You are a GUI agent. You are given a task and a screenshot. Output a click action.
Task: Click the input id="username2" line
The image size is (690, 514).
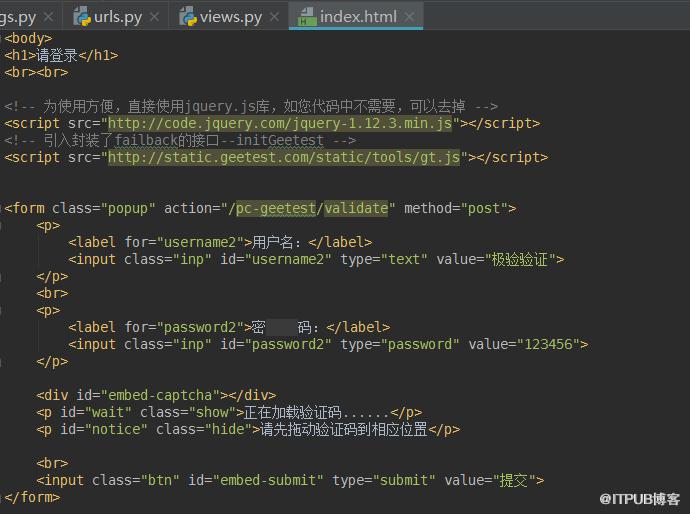316,259
